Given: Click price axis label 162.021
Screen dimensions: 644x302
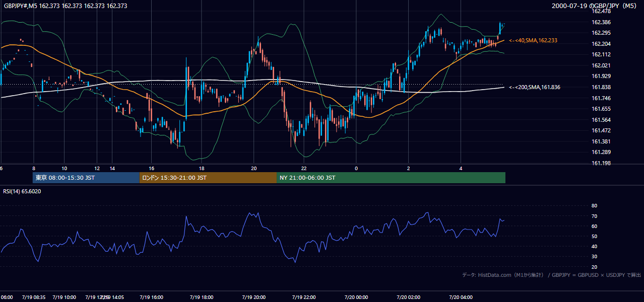Looking at the screenshot, I should [601, 65].
